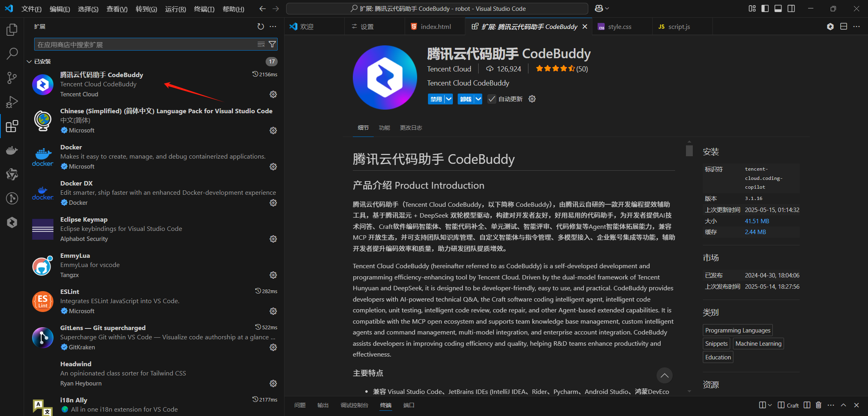Open the Tencent Cloud publisher link

(449, 69)
